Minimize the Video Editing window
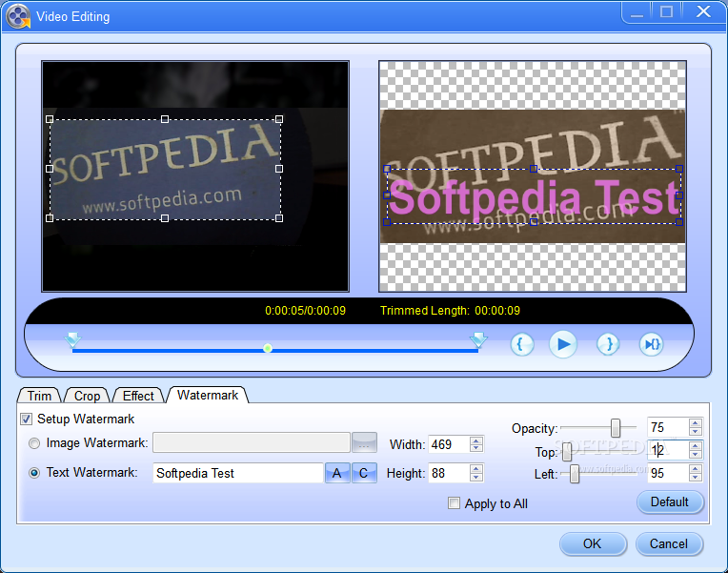The height and width of the screenshot is (573, 728). pos(637,13)
